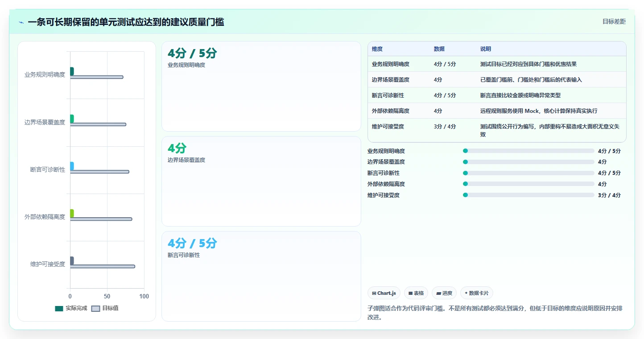Viewport: 644px width, 339px height.
Task: Click the lightning icon beside the title
Action: coord(21,22)
